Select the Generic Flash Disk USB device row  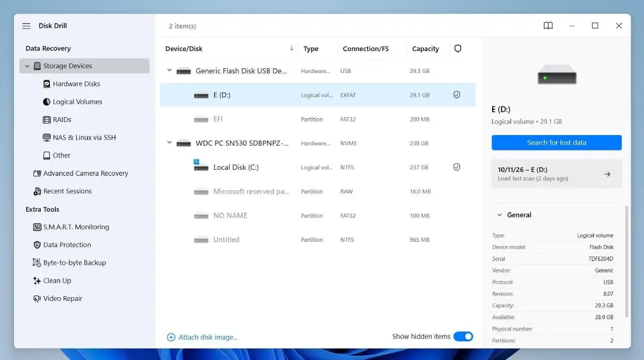pos(318,71)
